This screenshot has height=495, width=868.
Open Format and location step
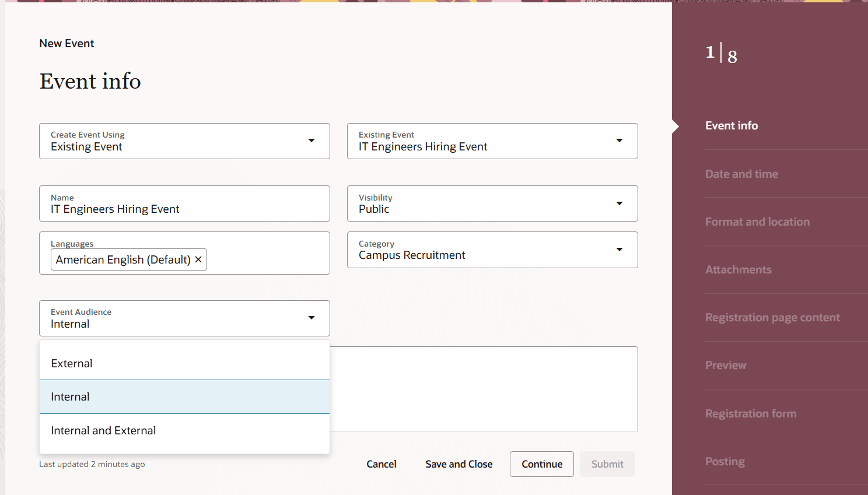[757, 222]
